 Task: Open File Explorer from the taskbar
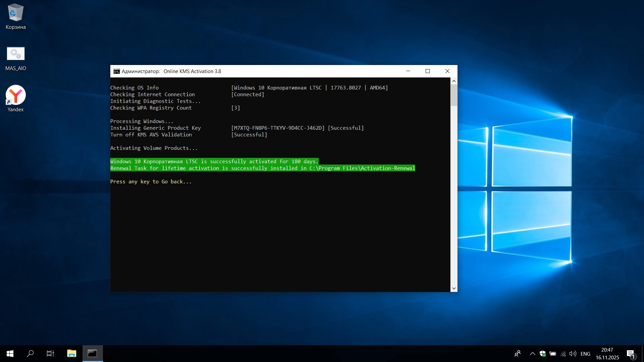click(71, 354)
